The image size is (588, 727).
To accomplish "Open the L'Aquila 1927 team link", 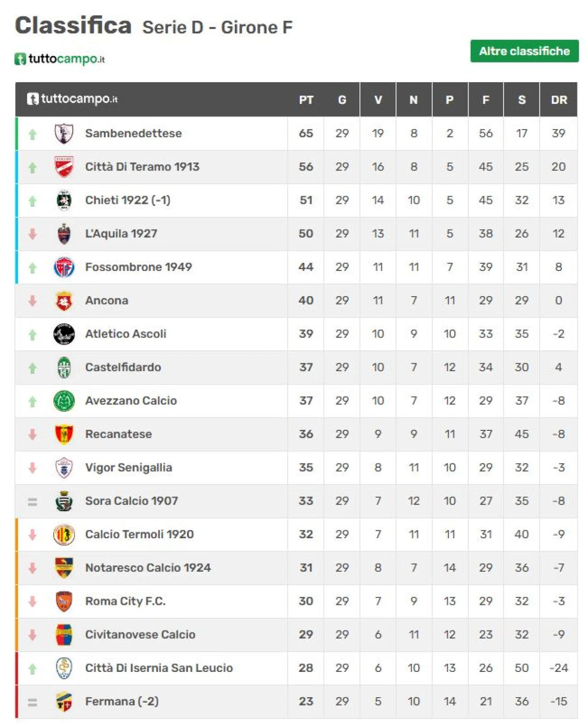I will click(121, 234).
